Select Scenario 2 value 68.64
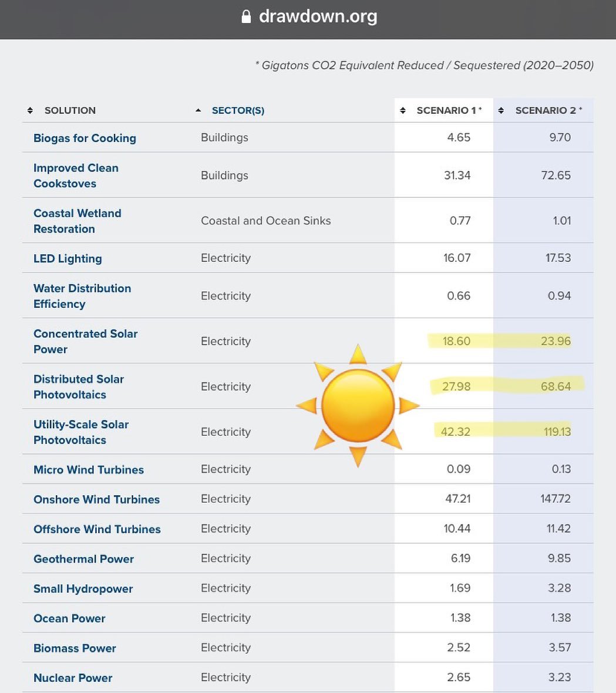 (x=556, y=386)
